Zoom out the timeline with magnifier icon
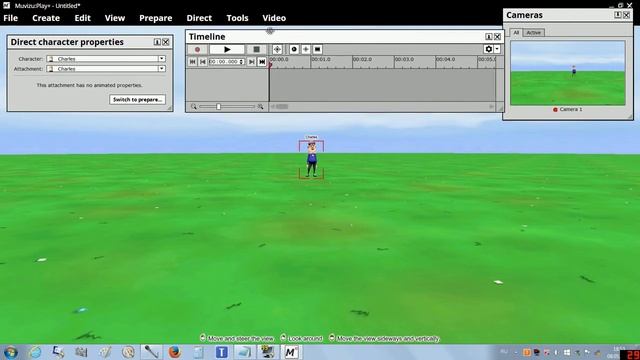The width and height of the screenshot is (640, 360). tap(193, 107)
